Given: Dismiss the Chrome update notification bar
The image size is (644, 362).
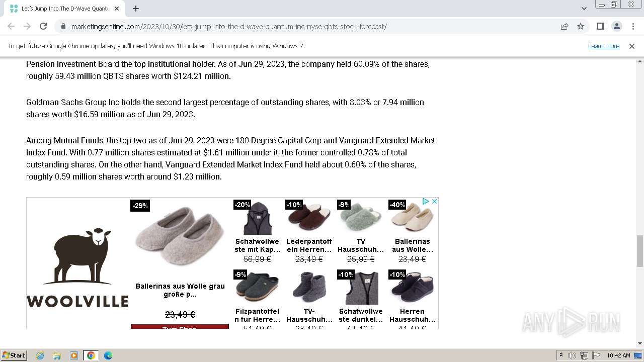Looking at the screenshot, I should (632, 46).
